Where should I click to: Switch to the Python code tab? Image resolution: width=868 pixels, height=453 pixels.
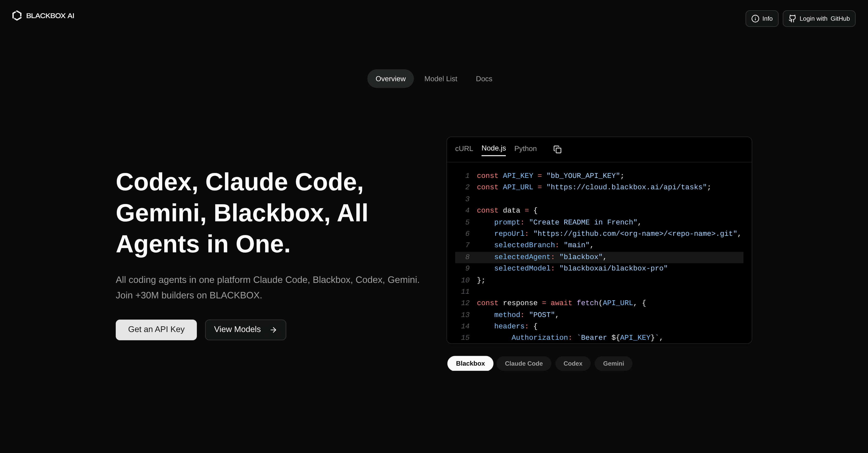(x=525, y=148)
